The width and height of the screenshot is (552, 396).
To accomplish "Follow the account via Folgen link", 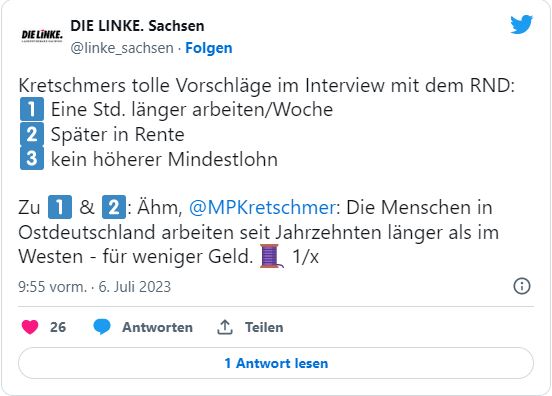I will click(209, 48).
